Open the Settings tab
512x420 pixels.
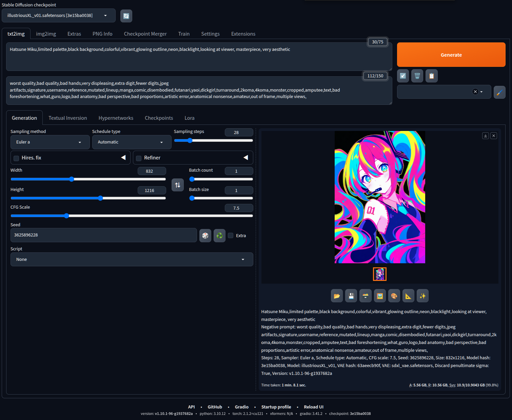tap(211, 34)
